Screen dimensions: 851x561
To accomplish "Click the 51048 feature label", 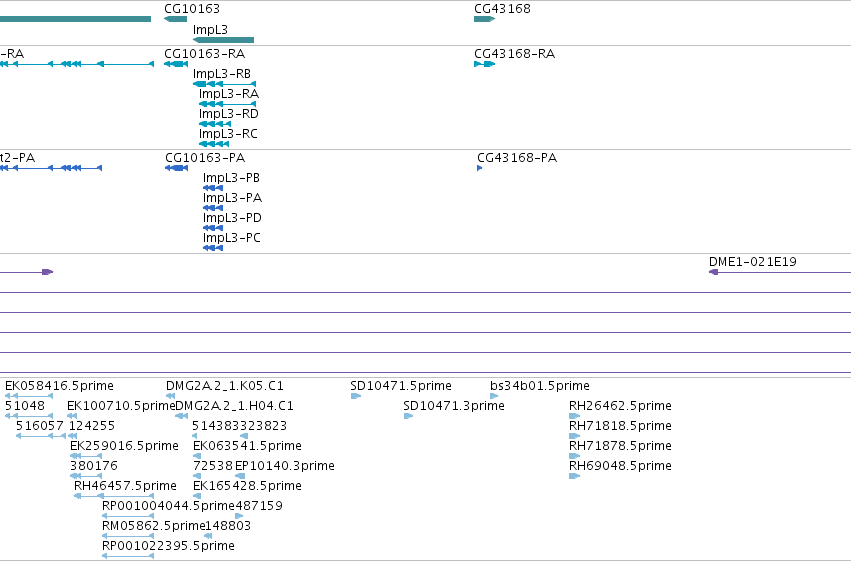I will click(25, 406).
